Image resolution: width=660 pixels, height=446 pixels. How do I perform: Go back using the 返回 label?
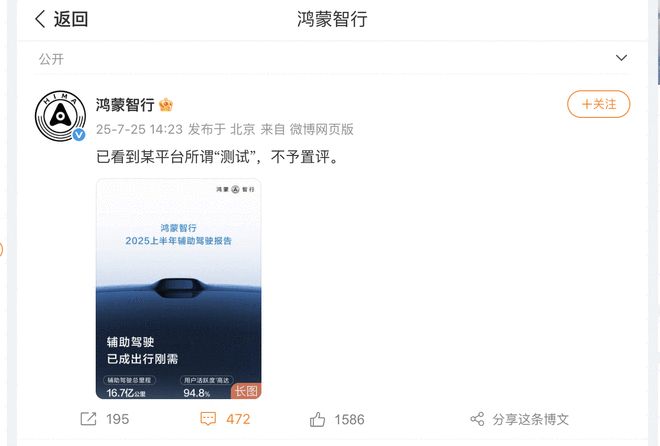coord(71,19)
